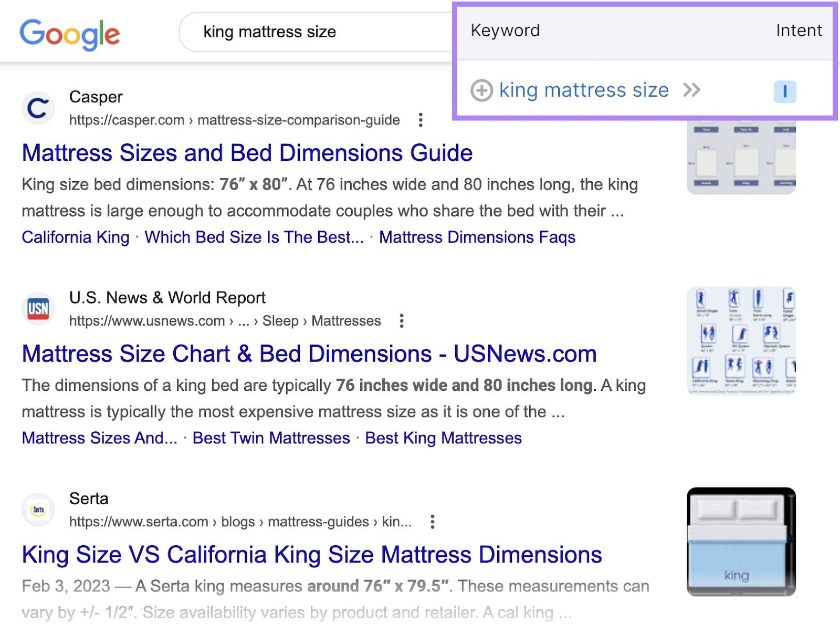Open the three-dot menu for the U.S. News result
The height and width of the screenshot is (644, 840).
coord(402,321)
